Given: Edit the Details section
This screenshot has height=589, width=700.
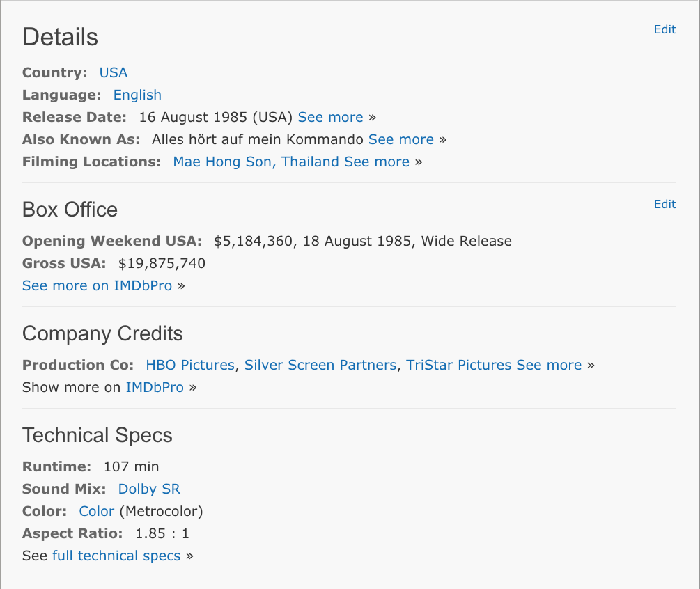Looking at the screenshot, I should (x=664, y=29).
